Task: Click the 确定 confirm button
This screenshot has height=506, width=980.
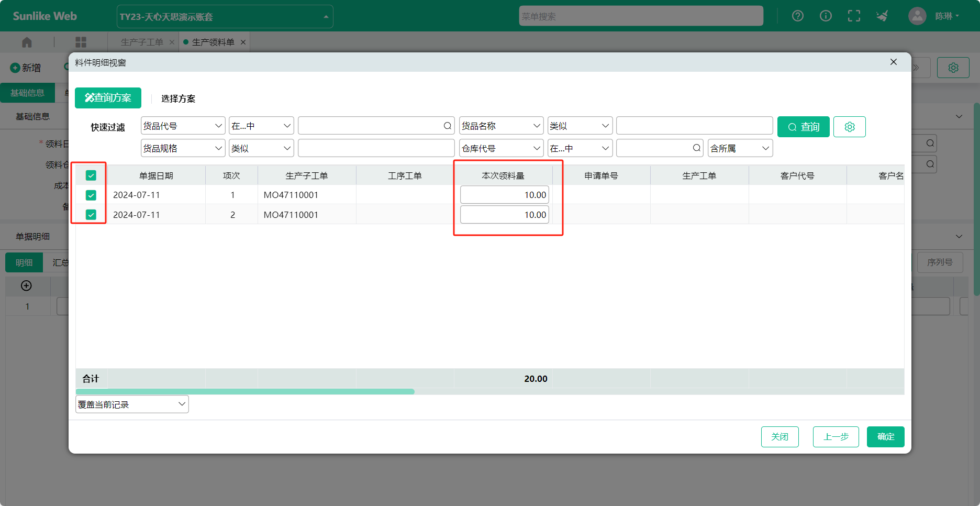Action: point(885,437)
